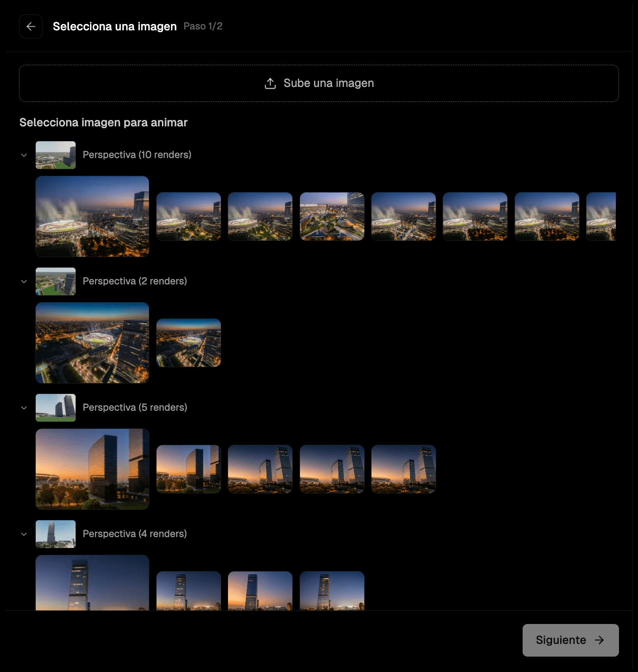Choose the last render in the 5 renders row

click(x=404, y=469)
